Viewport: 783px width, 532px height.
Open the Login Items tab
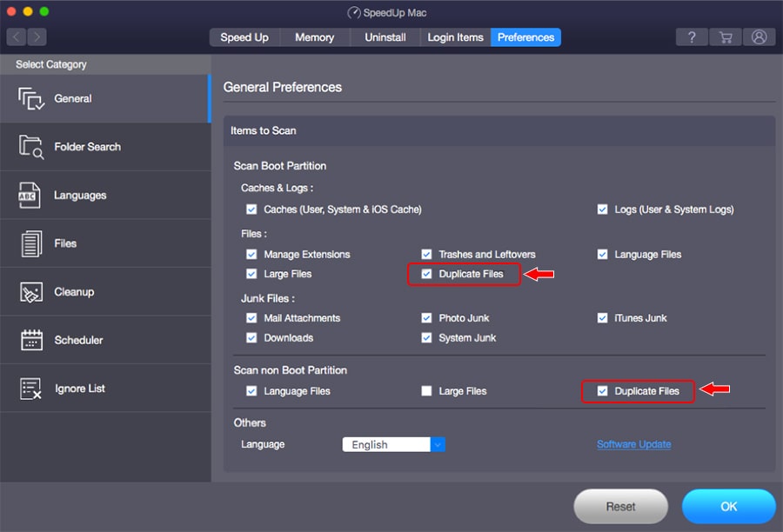(455, 37)
